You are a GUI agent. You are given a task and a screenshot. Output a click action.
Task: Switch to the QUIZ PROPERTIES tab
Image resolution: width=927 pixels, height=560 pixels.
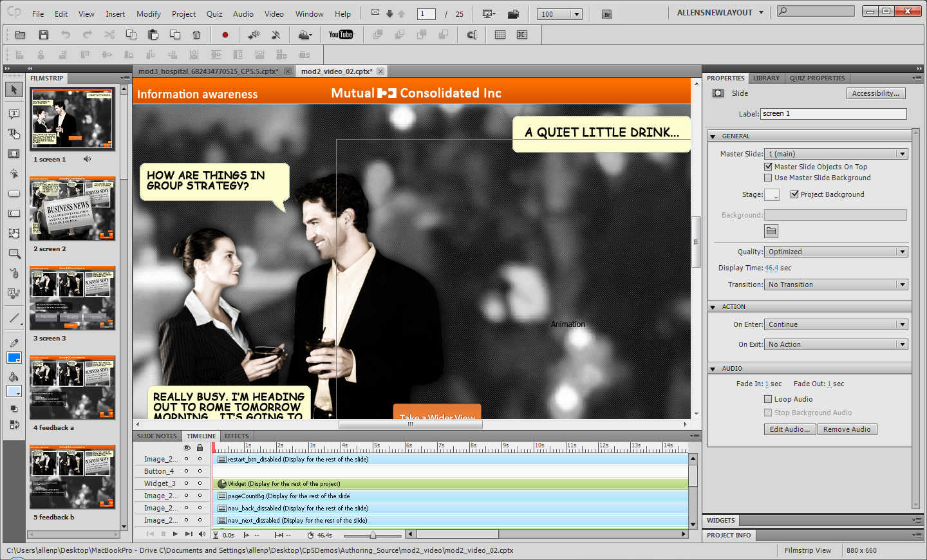coord(817,78)
